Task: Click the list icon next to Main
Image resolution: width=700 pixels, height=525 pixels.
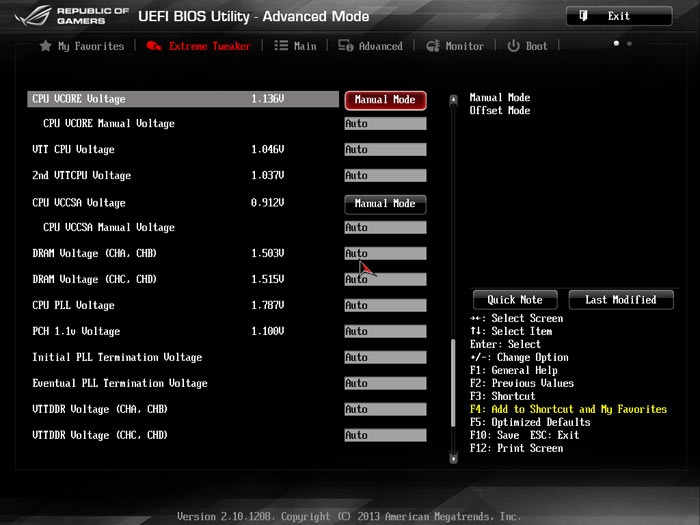Action: coord(281,46)
